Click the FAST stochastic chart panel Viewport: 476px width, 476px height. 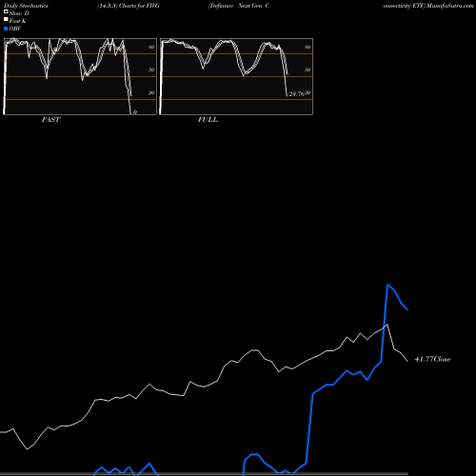pyautogui.click(x=80, y=76)
